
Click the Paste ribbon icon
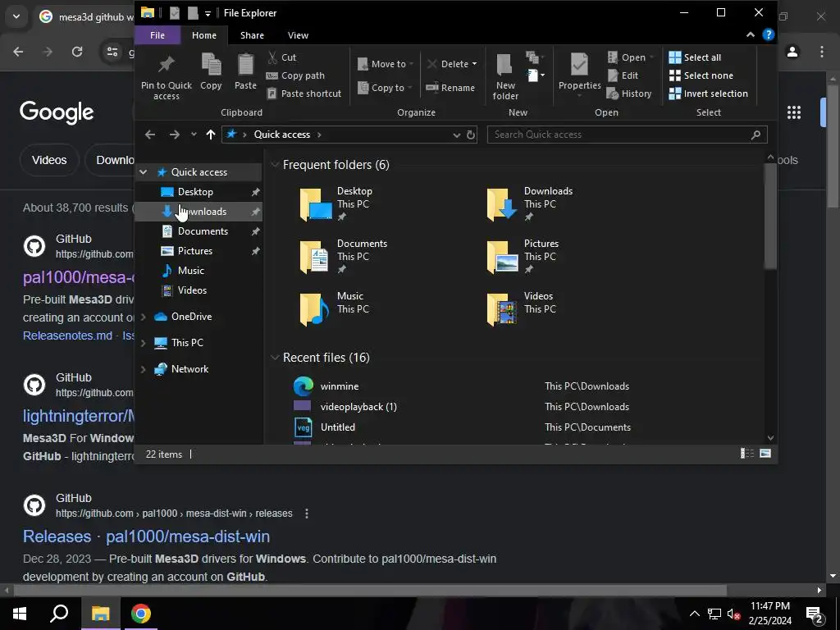[245, 64]
